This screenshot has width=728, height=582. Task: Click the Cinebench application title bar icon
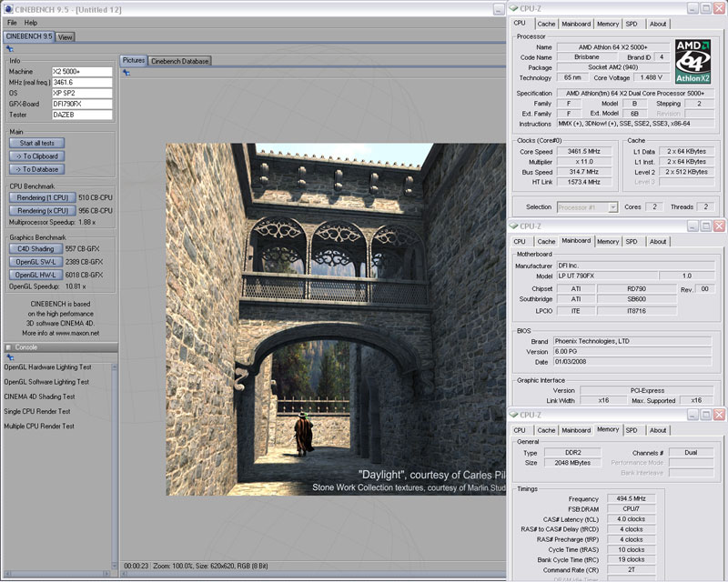point(7,7)
